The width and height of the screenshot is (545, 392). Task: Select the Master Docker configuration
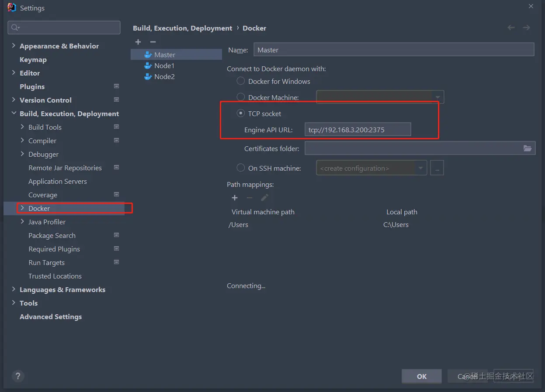(x=176, y=55)
